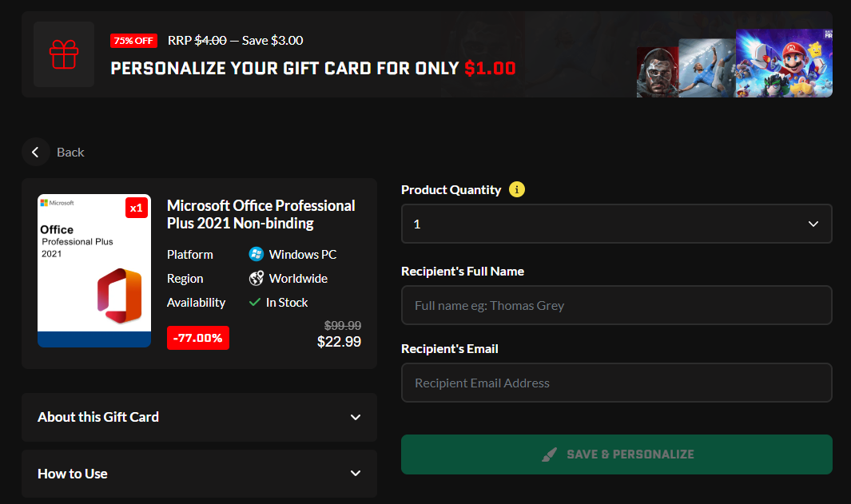Click the green In Stock checkmark icon
Viewport: 851px width, 504px height.
tap(255, 303)
